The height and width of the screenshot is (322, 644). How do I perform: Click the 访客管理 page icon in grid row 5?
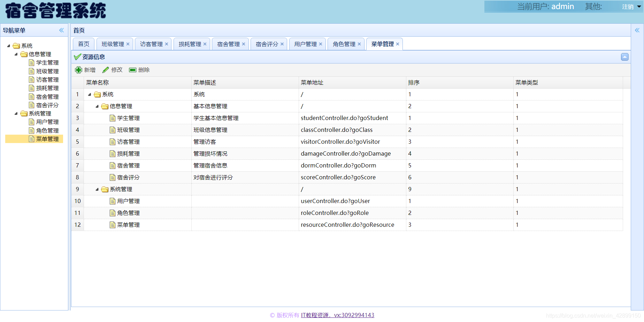click(113, 142)
